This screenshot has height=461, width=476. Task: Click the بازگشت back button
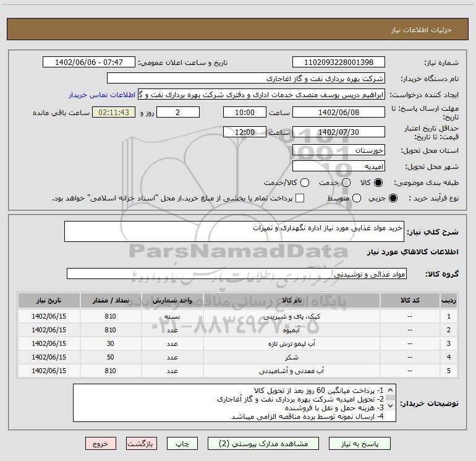tap(142, 444)
